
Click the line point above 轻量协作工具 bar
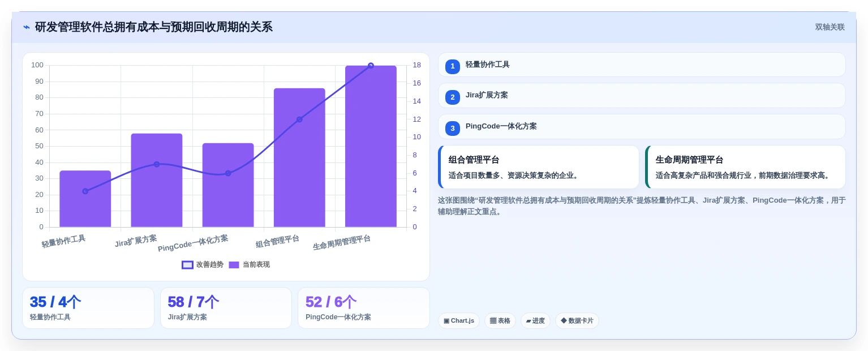(x=85, y=191)
